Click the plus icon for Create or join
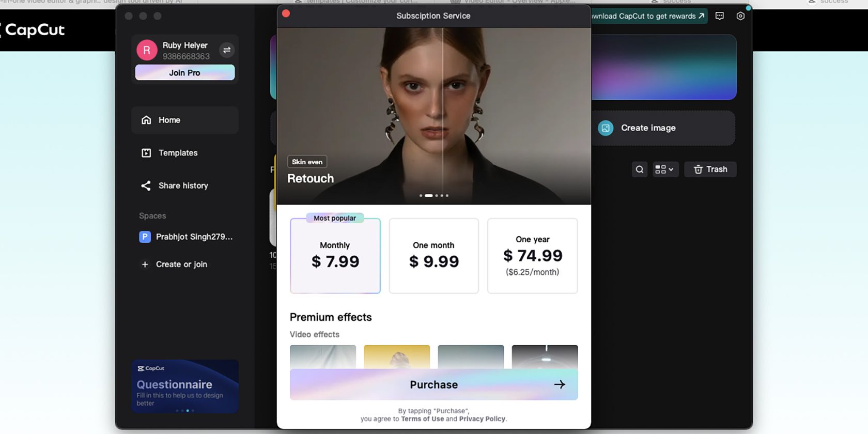The height and width of the screenshot is (434, 868). pyautogui.click(x=145, y=265)
